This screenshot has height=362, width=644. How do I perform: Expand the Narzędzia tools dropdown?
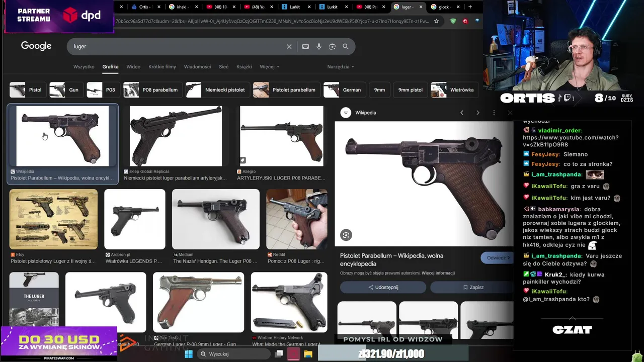[341, 66]
